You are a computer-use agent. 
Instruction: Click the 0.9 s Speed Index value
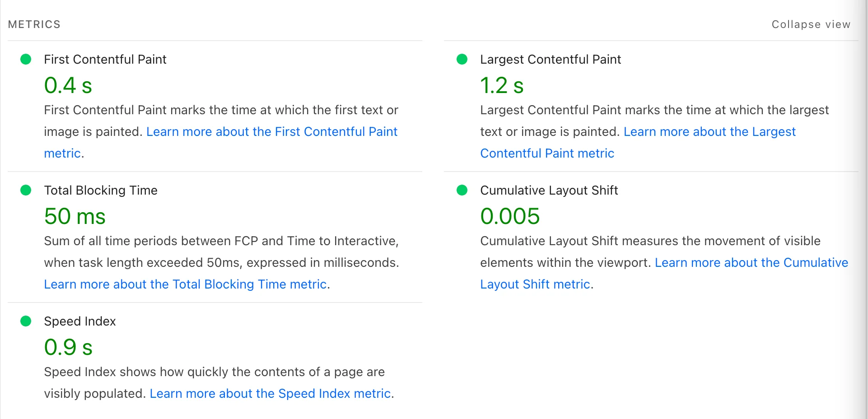[x=68, y=347]
